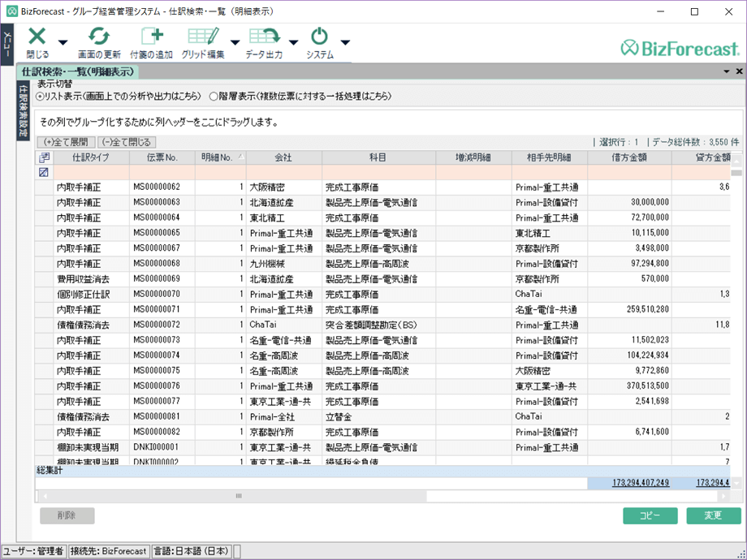Click the horizontal scrollbar thumb
Image resolution: width=747 pixels, height=560 pixels.
pyautogui.click(x=239, y=496)
